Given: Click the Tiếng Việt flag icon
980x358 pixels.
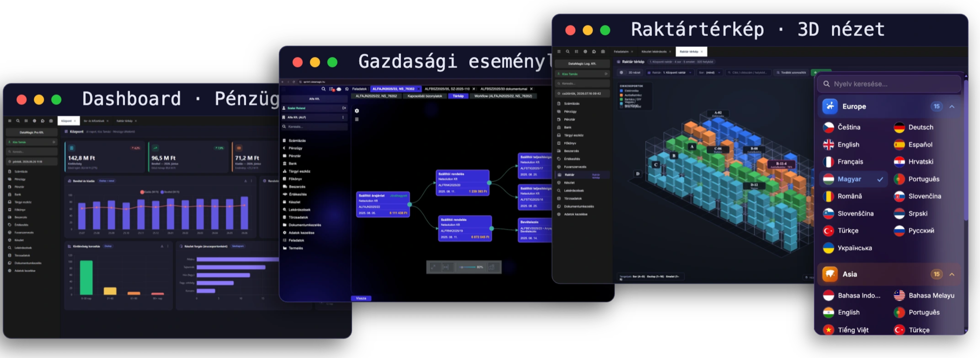Looking at the screenshot, I should (829, 330).
